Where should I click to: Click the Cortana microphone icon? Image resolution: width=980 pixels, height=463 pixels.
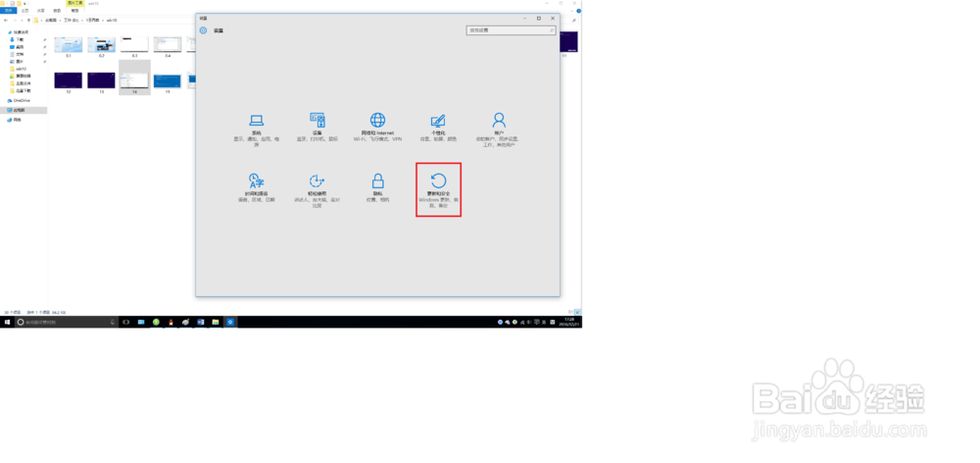click(113, 322)
